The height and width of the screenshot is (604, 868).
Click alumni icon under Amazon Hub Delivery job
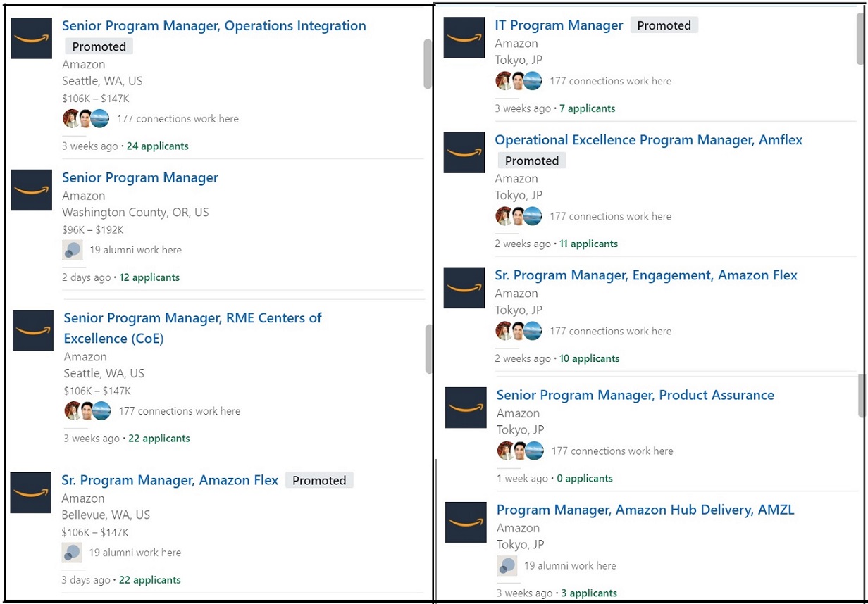coord(507,565)
